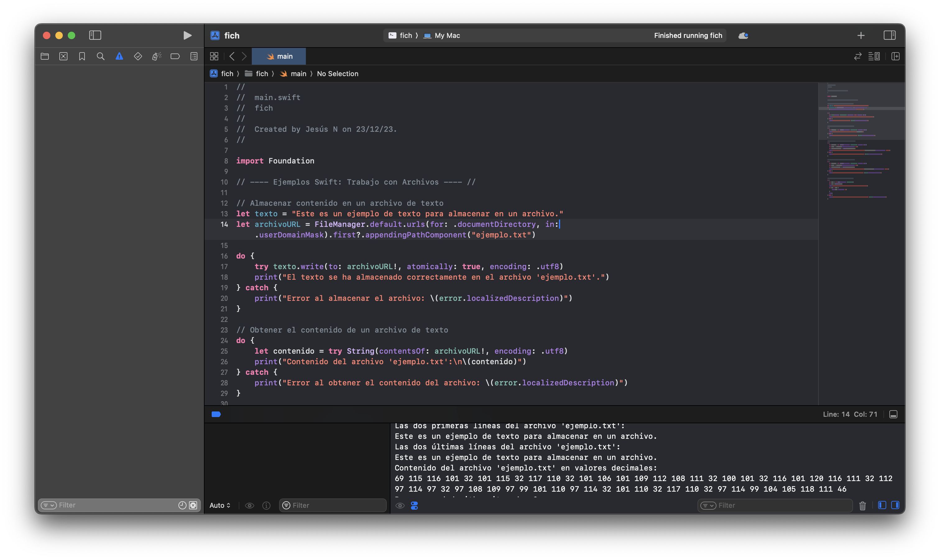Toggle the navigator sidebar panel
The image size is (940, 560).
click(95, 35)
